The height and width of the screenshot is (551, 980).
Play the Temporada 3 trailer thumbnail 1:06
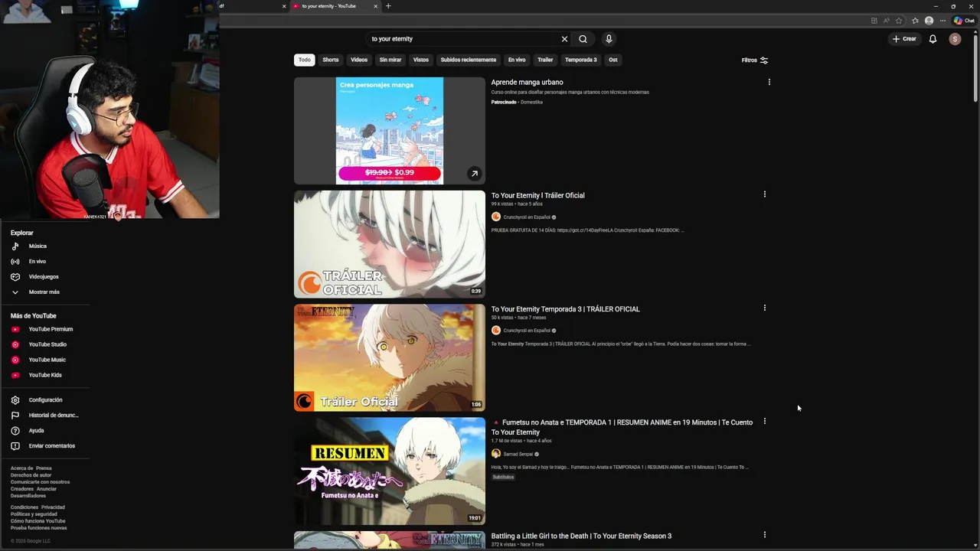point(390,357)
